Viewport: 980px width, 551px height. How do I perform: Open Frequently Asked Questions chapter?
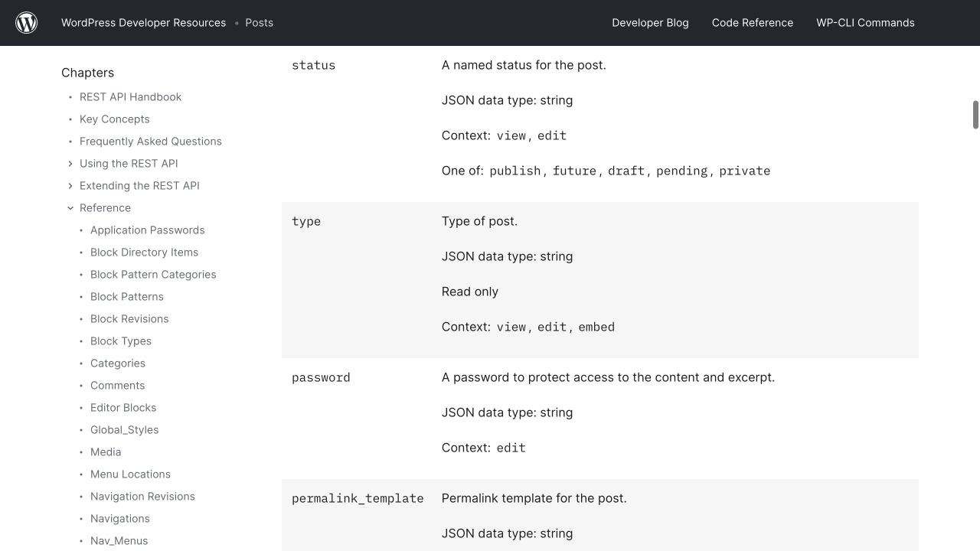point(150,142)
